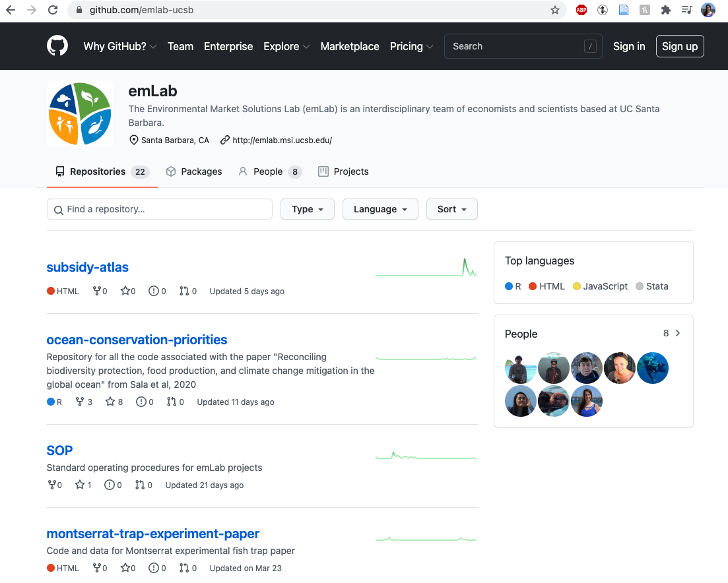Open the AdBlock Plus extension icon

pos(581,10)
